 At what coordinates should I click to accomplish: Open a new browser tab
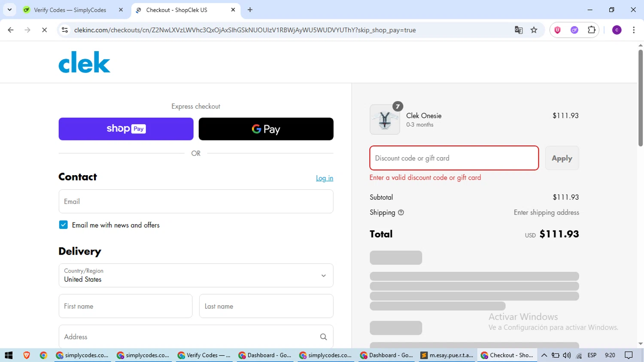(250, 10)
